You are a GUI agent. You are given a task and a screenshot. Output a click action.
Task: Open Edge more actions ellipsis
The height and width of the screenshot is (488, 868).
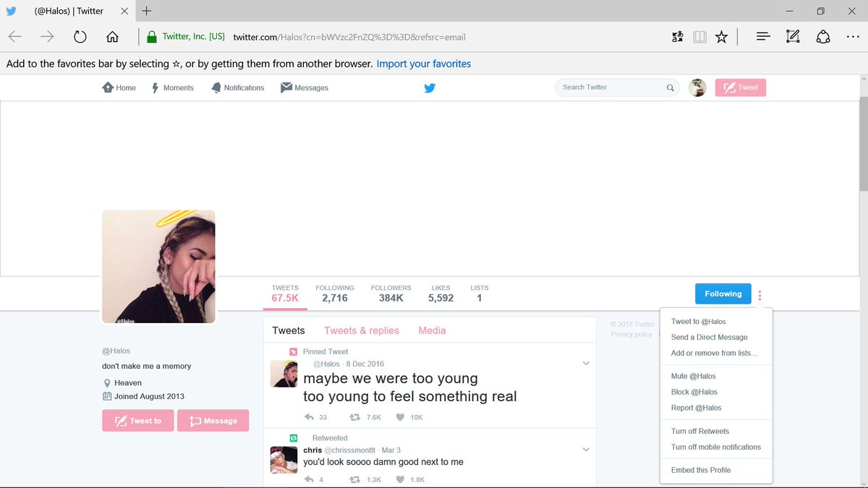click(853, 37)
